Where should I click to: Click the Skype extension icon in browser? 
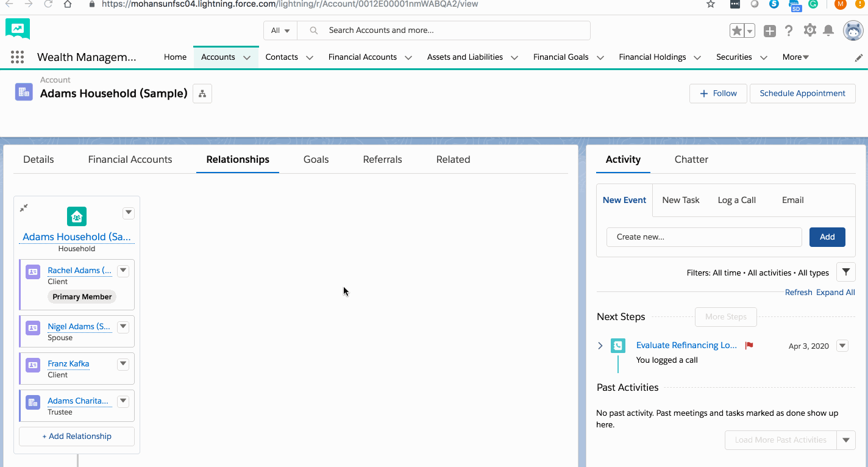point(774,4)
